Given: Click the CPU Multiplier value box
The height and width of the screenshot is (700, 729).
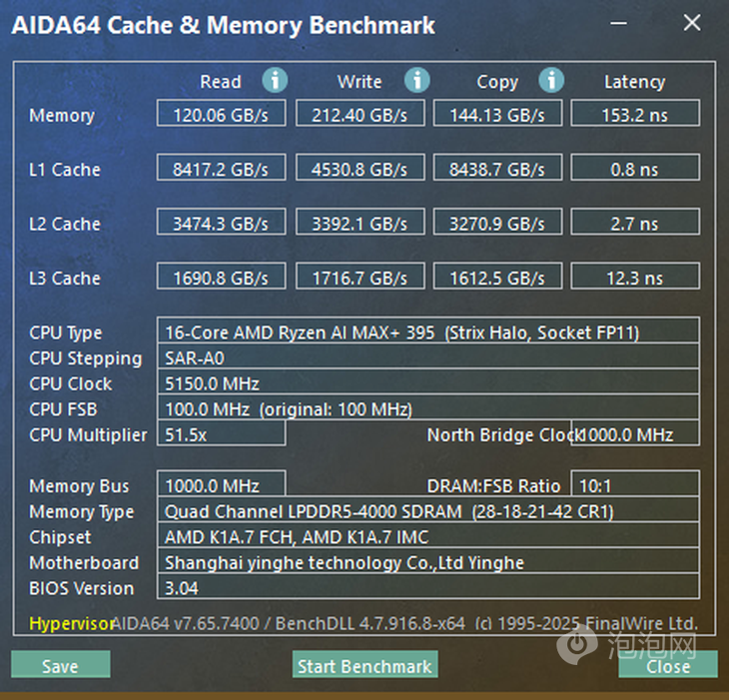Looking at the screenshot, I should [221, 434].
